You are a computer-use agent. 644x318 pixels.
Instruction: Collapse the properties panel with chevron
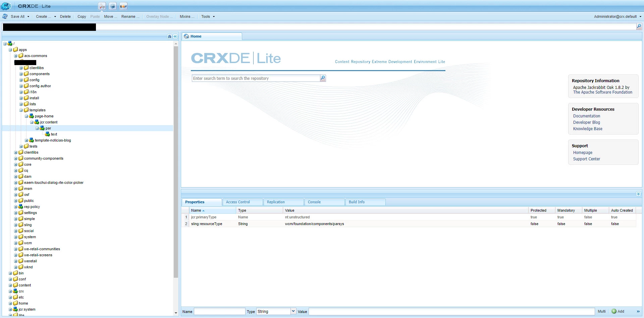coord(638,194)
